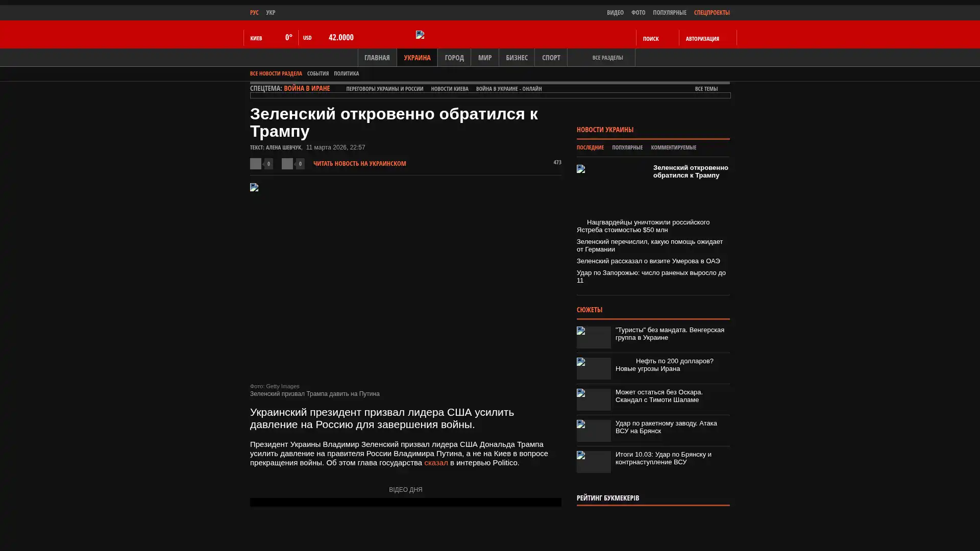This screenshot has width=980, height=551.
Task: Click the first gray share button
Action: pyautogui.click(x=256, y=163)
